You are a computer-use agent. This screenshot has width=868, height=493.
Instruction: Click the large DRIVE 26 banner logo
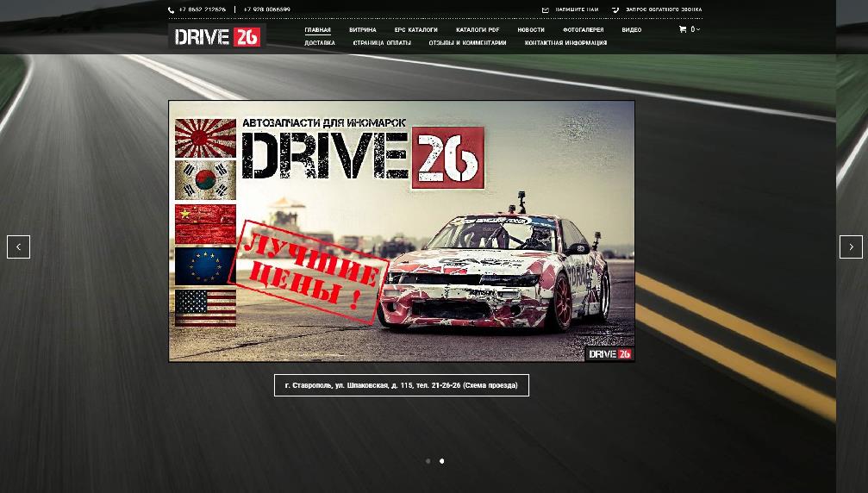tap(363, 157)
